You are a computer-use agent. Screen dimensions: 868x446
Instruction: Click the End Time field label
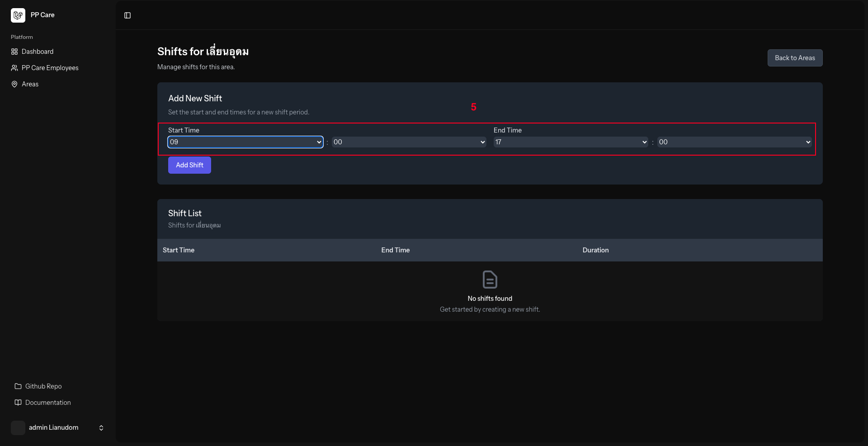508,130
